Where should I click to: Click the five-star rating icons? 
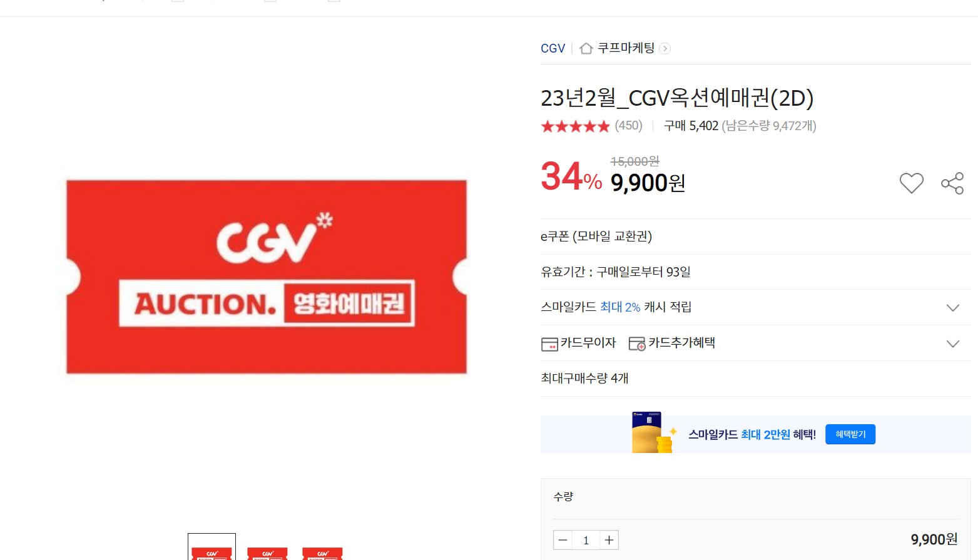click(x=575, y=126)
